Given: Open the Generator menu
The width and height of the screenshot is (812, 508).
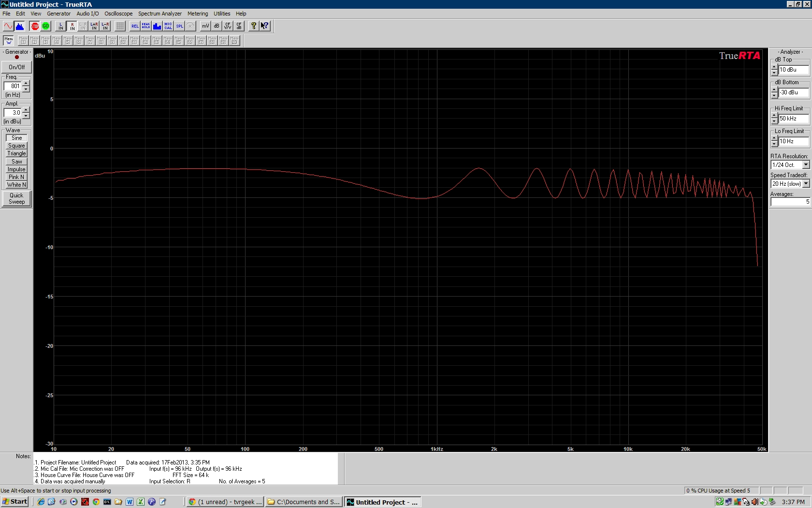Looking at the screenshot, I should pos(59,14).
